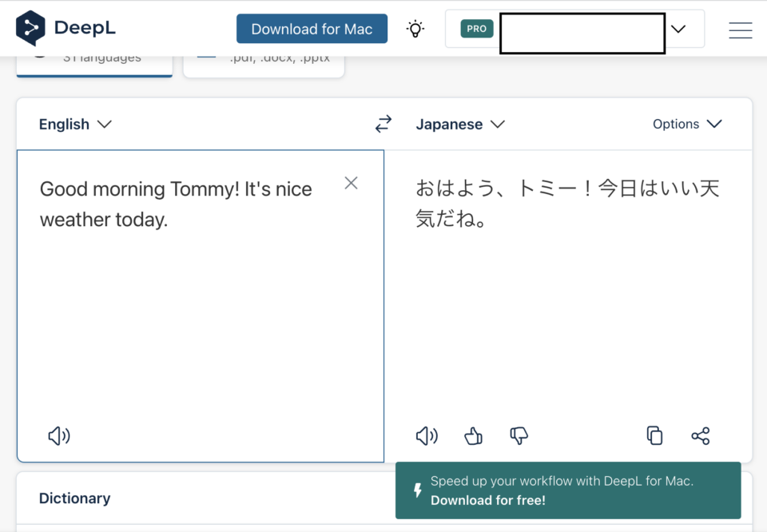This screenshot has height=532, width=767.
Task: Click the Download for free link
Action: pos(491,498)
